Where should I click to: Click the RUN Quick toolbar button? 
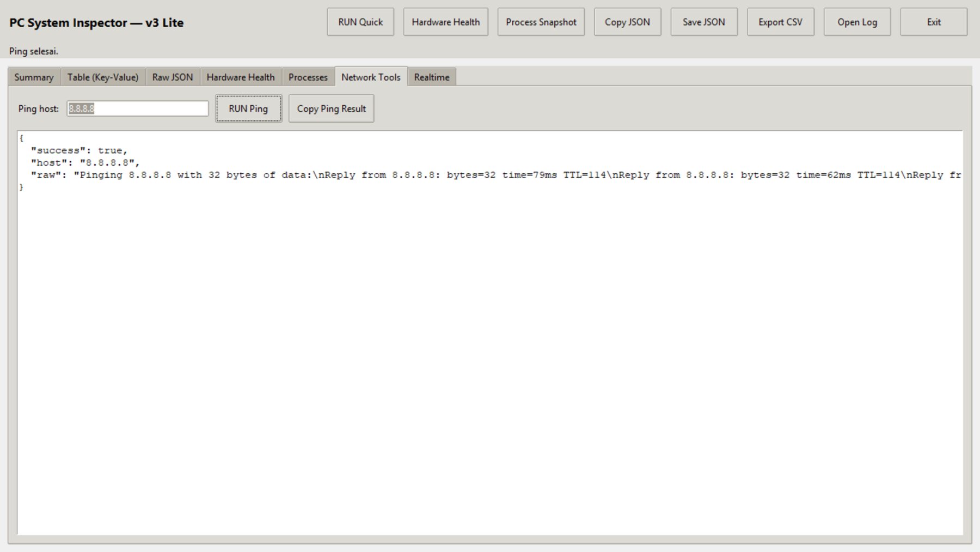tap(360, 22)
